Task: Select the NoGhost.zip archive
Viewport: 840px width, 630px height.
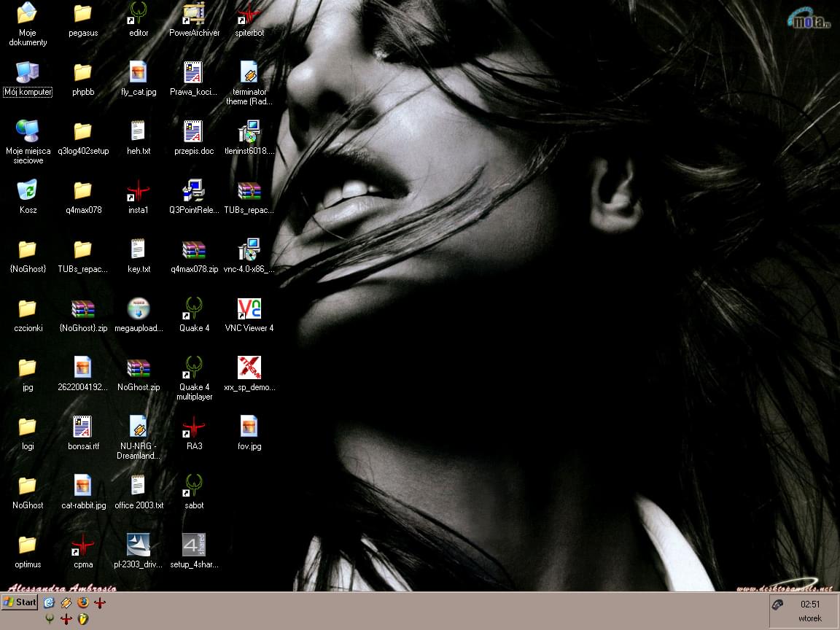Action: [139, 367]
